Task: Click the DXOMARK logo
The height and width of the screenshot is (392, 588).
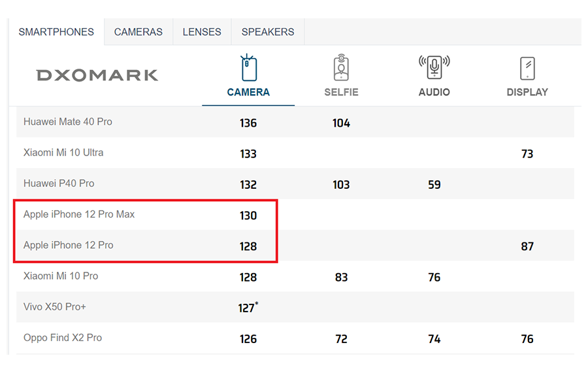Action: (x=97, y=75)
